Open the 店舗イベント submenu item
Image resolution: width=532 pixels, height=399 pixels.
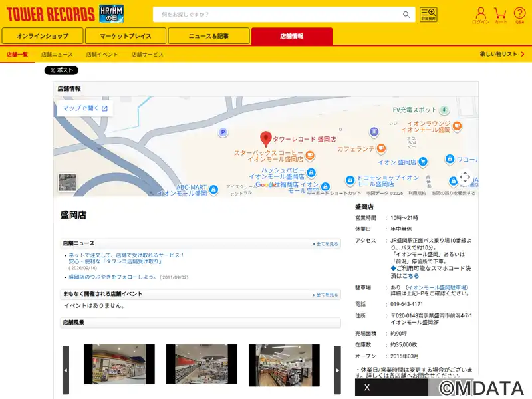[102, 55]
